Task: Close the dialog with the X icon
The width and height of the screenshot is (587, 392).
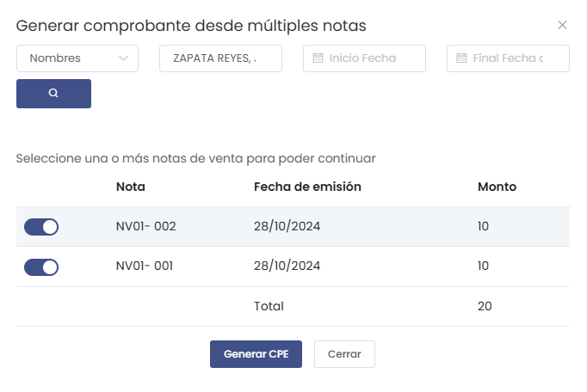Action: 563,25
